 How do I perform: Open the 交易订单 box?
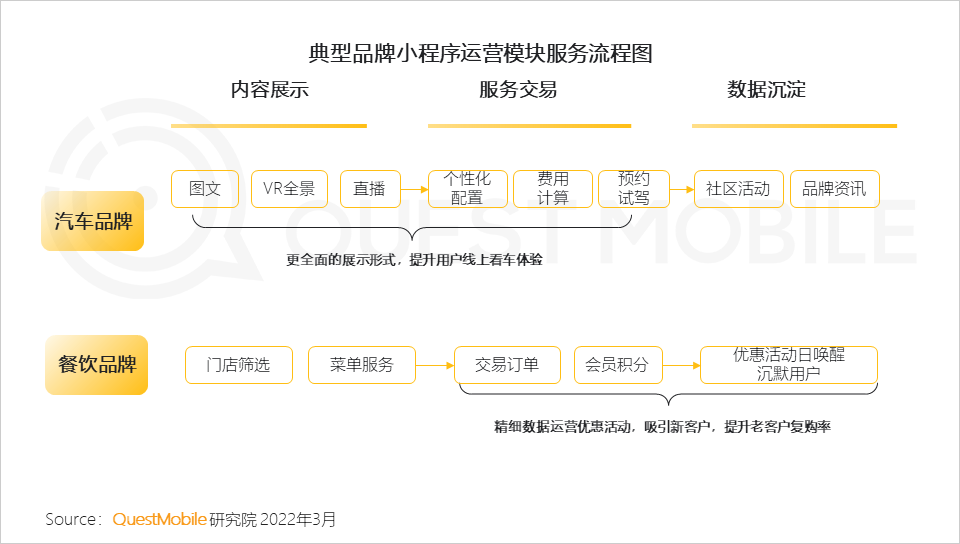coord(506,365)
